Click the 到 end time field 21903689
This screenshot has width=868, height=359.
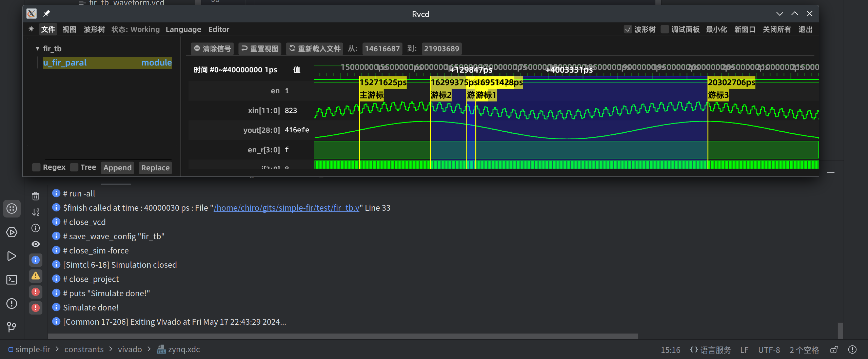click(x=441, y=49)
